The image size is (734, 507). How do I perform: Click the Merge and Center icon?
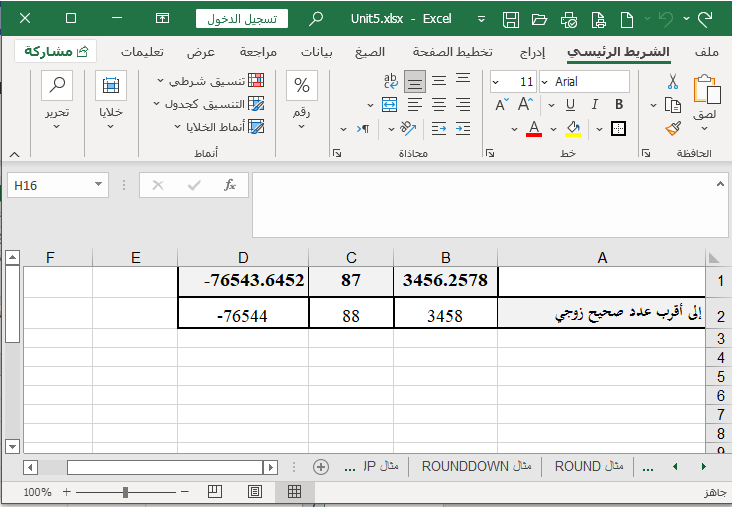tap(391, 104)
